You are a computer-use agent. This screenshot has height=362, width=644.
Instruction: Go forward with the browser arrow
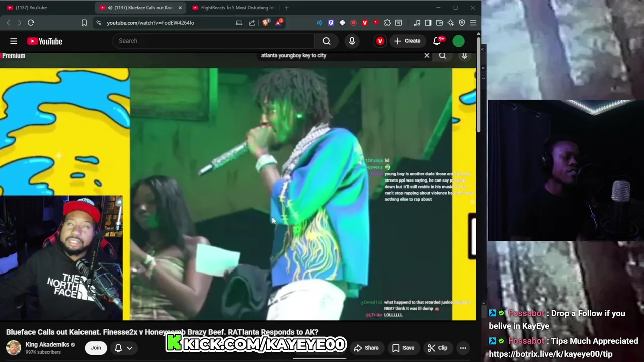pyautogui.click(x=19, y=23)
